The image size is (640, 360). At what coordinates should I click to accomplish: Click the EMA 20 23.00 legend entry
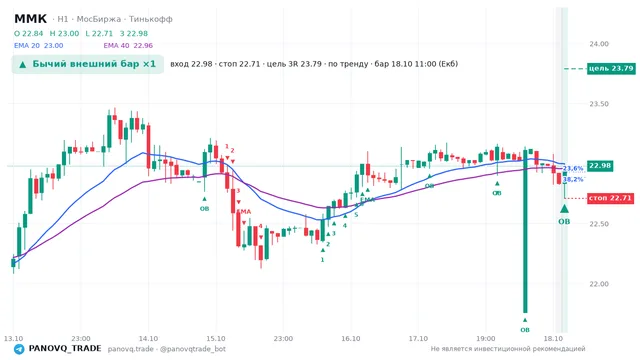point(38,46)
